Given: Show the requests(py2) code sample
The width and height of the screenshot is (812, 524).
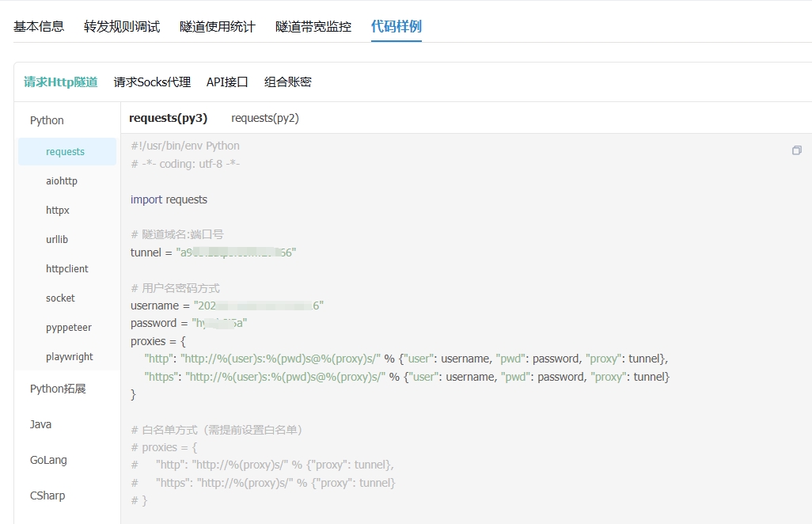Looking at the screenshot, I should [265, 118].
